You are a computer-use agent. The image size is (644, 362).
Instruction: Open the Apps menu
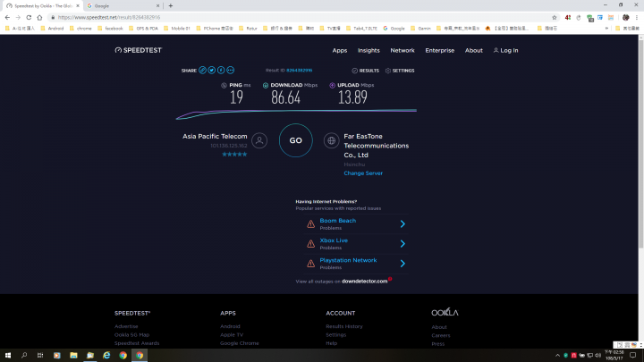[x=340, y=50]
